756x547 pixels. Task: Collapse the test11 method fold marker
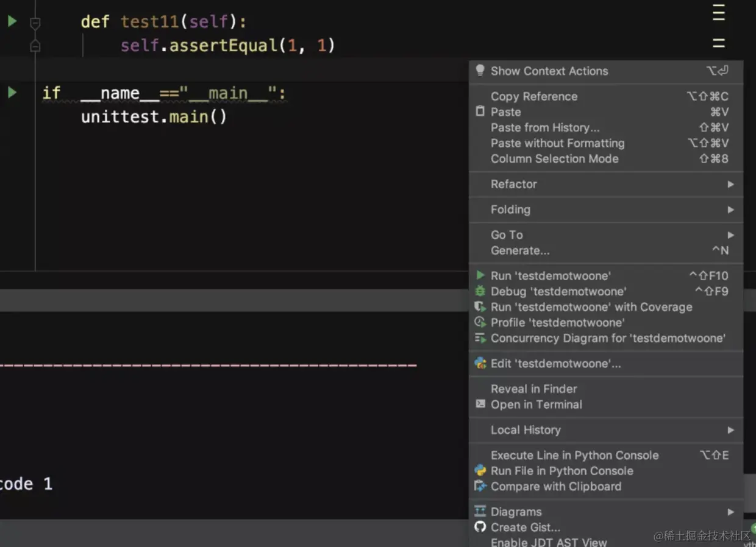tap(35, 23)
